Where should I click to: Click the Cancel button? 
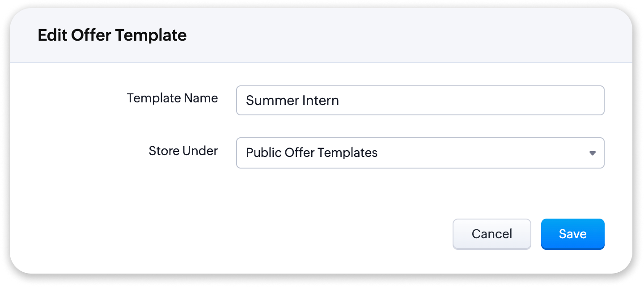(x=491, y=234)
